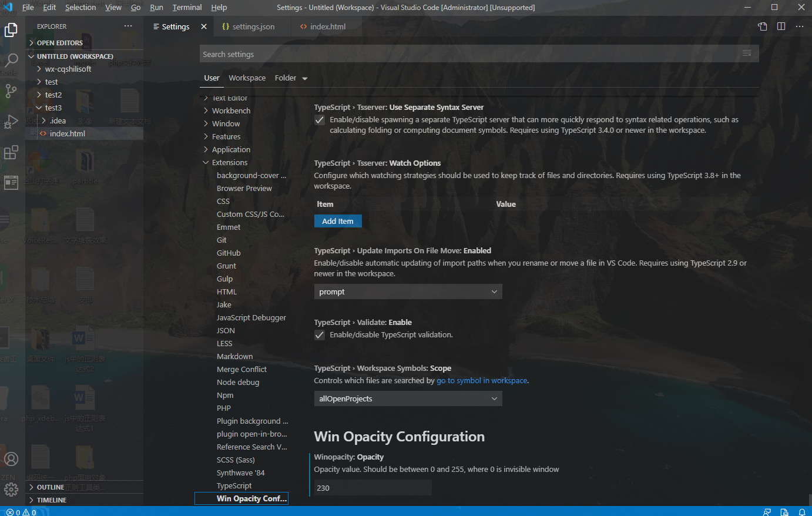
Task: Uncheck TypeScript Validate Enable checkbox
Action: click(x=320, y=335)
